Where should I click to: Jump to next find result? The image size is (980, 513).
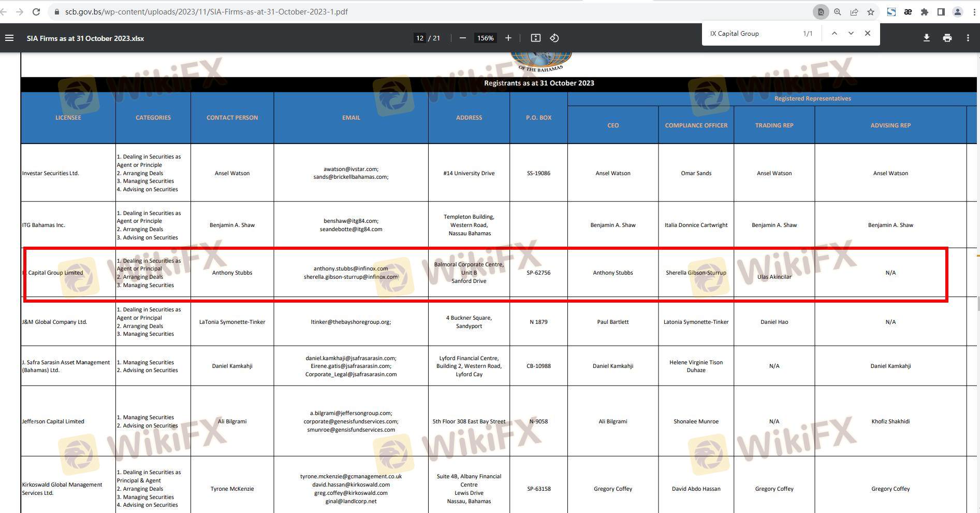[x=851, y=33]
